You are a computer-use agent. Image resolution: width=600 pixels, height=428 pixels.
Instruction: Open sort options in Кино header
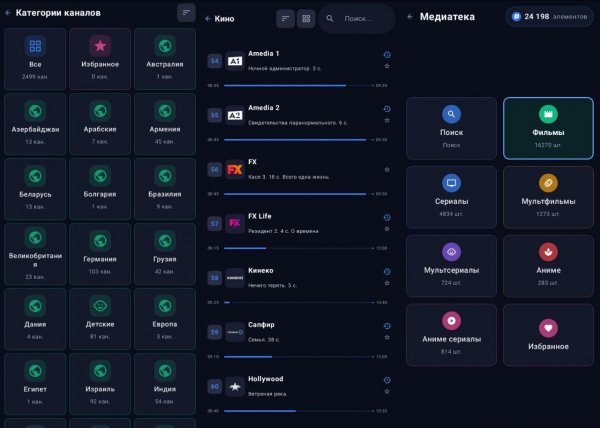click(285, 18)
